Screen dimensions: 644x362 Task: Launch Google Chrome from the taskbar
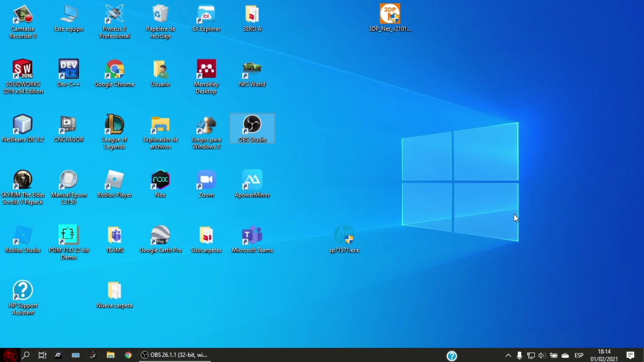tap(128, 355)
